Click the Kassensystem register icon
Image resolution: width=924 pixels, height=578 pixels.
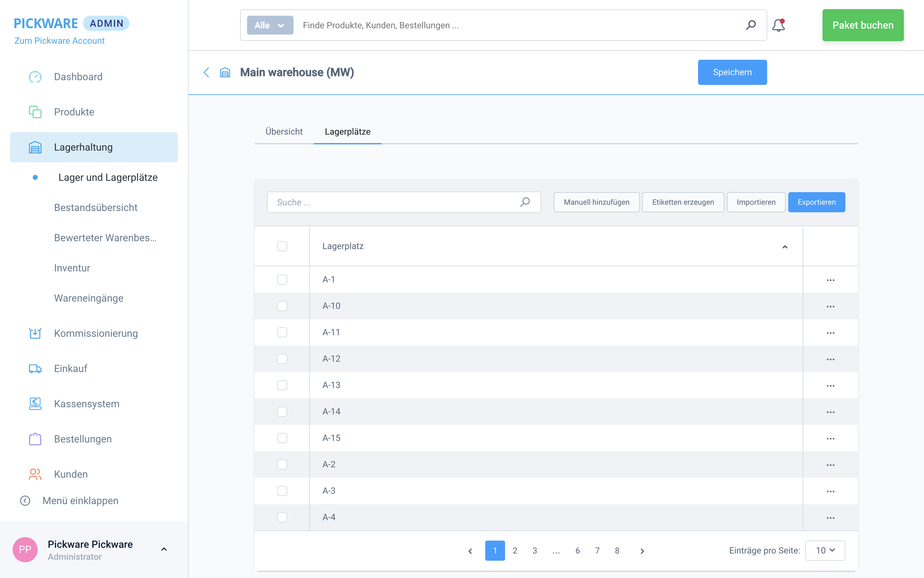(x=35, y=404)
